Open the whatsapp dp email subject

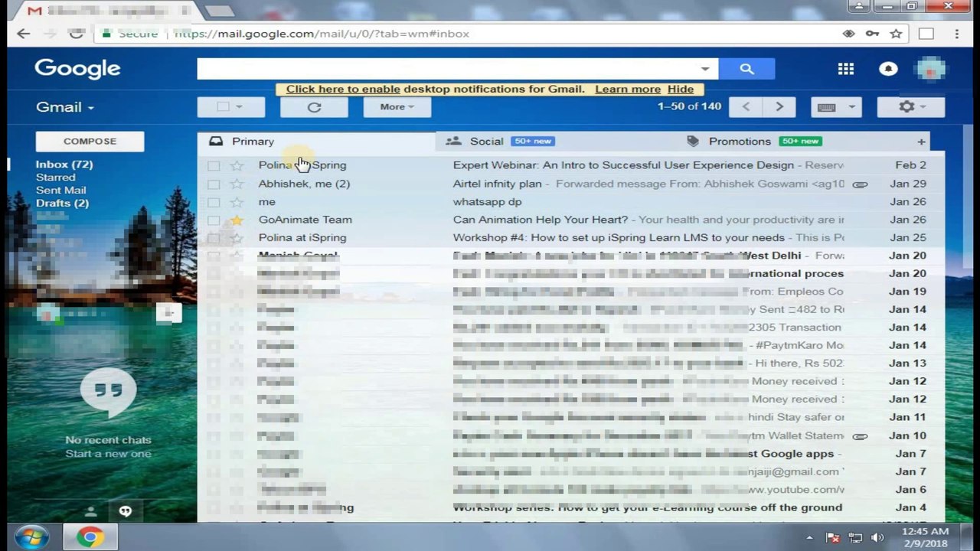[x=487, y=202]
